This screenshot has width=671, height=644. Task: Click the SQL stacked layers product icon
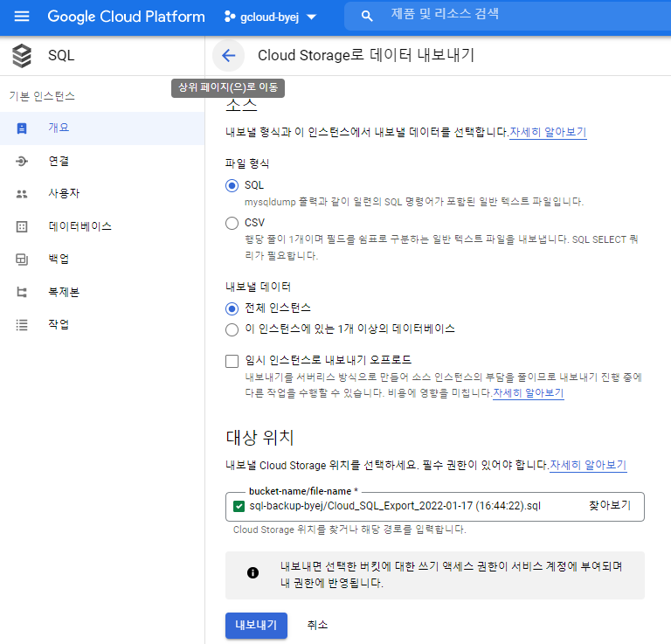click(21, 56)
